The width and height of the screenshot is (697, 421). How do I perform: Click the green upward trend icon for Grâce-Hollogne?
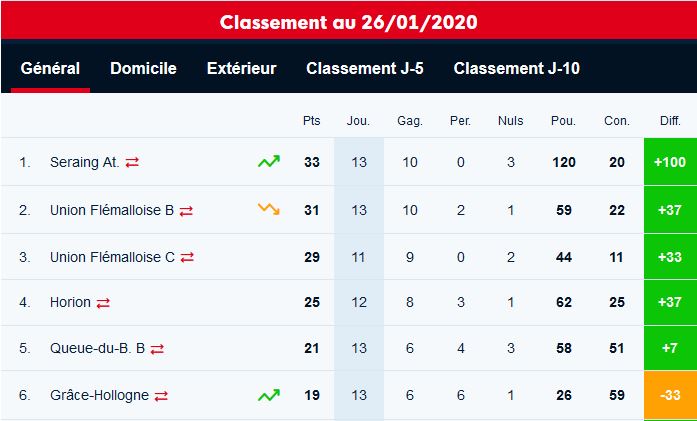pos(269,395)
